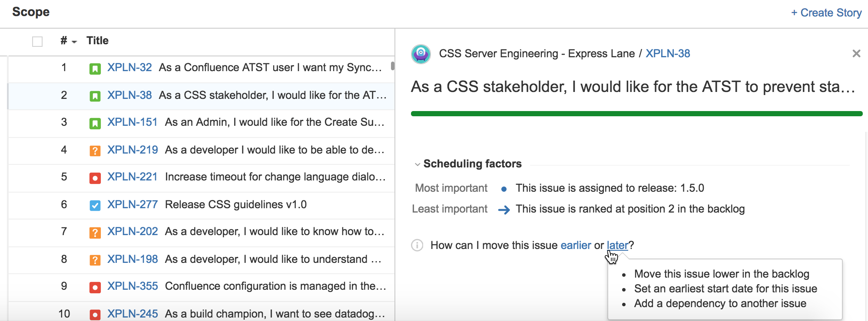Open issue XPLN-32 from the list
The height and width of the screenshot is (321, 868).
129,67
